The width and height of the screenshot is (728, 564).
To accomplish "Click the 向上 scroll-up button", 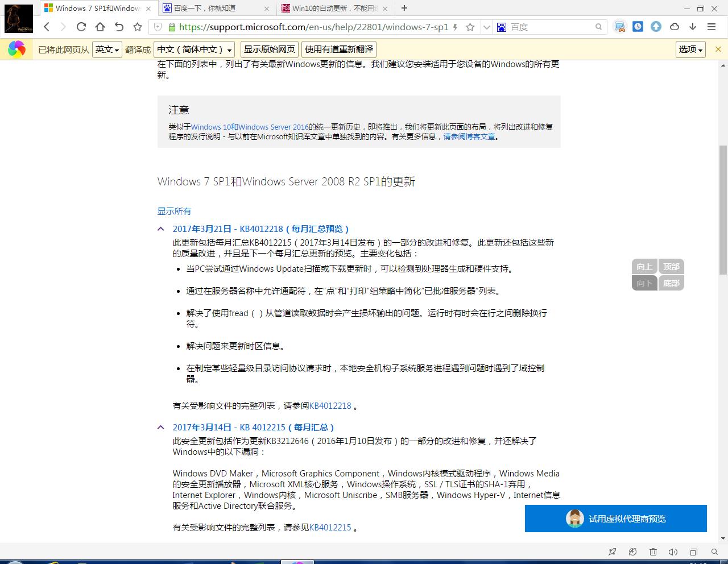I will (x=644, y=267).
